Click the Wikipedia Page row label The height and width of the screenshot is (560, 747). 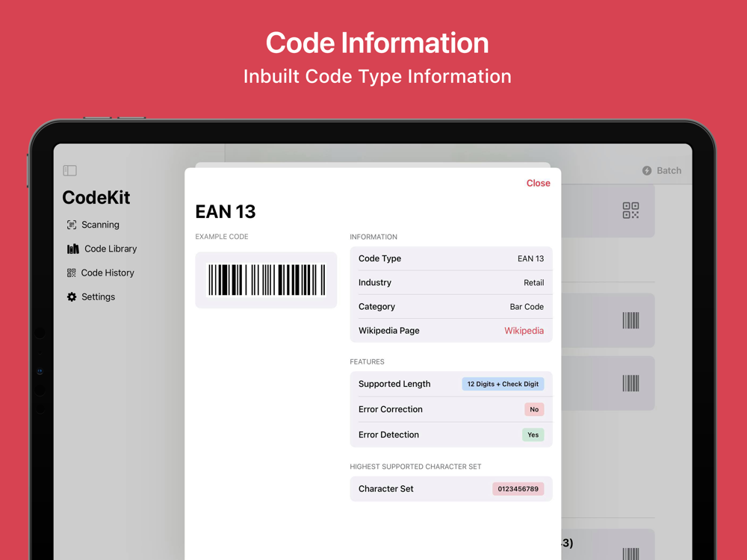(389, 331)
